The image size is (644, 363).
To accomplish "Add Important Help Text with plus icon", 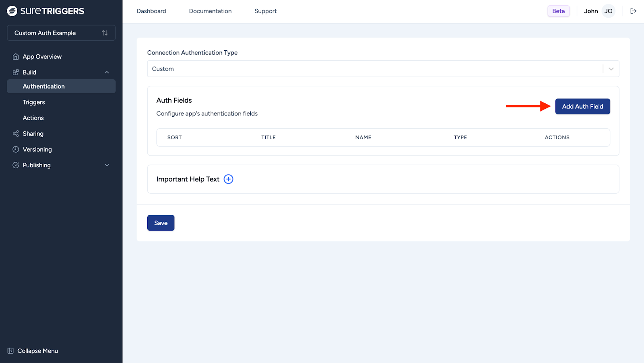I will [228, 179].
